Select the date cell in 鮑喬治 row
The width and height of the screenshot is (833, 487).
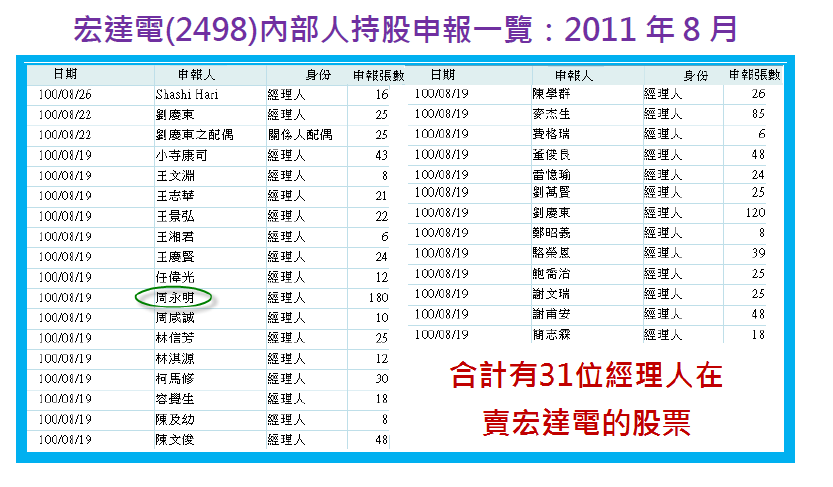coord(441,274)
